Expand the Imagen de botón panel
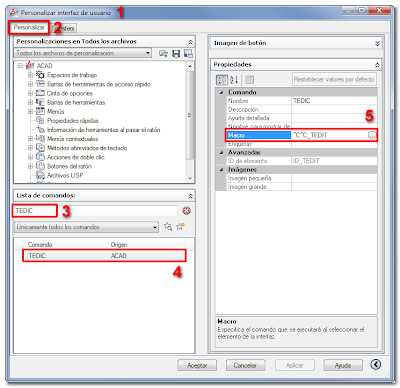This screenshot has height=388, width=400. tap(377, 43)
